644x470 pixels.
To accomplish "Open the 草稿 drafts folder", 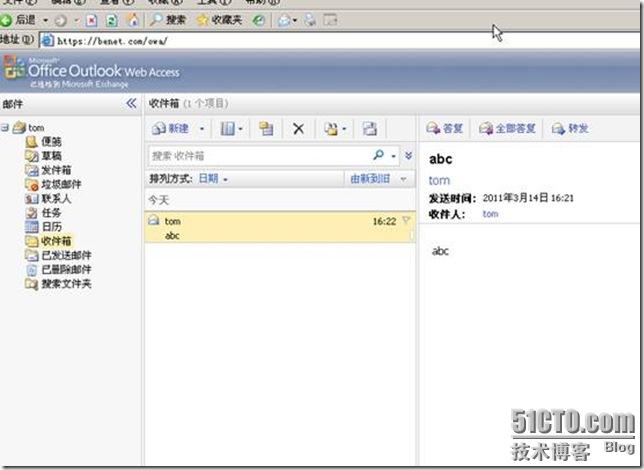I will 44,156.
